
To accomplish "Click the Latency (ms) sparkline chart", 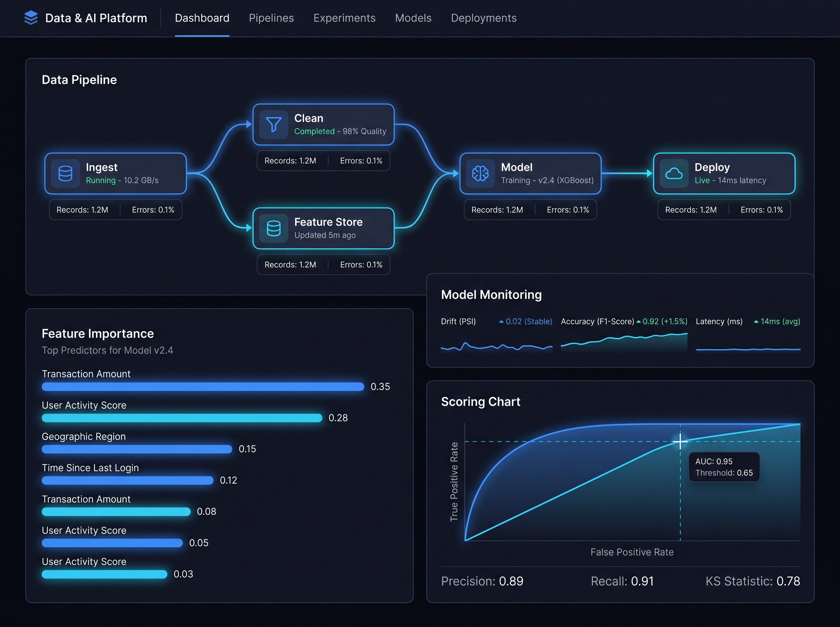I will [748, 349].
